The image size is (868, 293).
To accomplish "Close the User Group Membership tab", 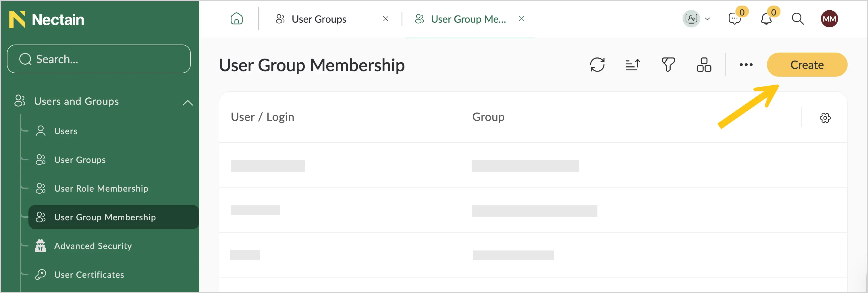I will [521, 19].
